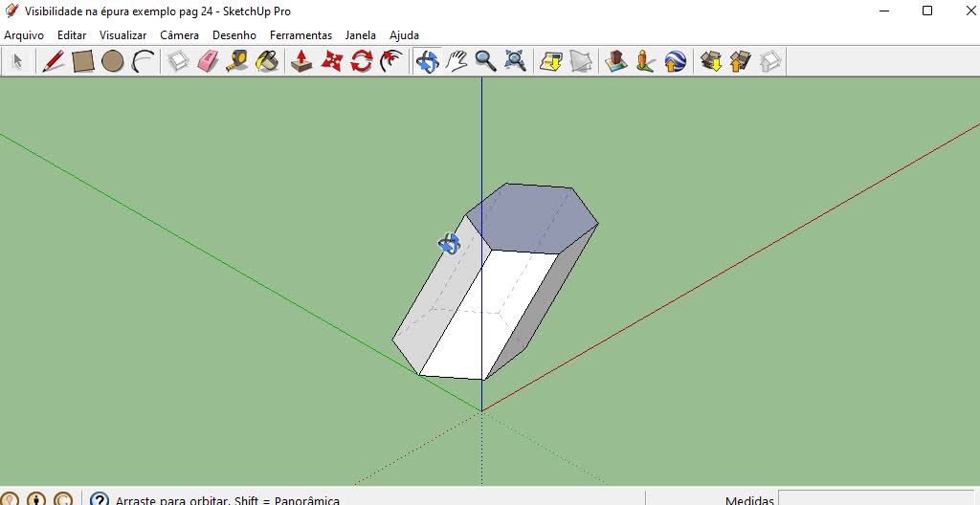
Task: Select the Orbit tool in toolbar
Action: (427, 61)
